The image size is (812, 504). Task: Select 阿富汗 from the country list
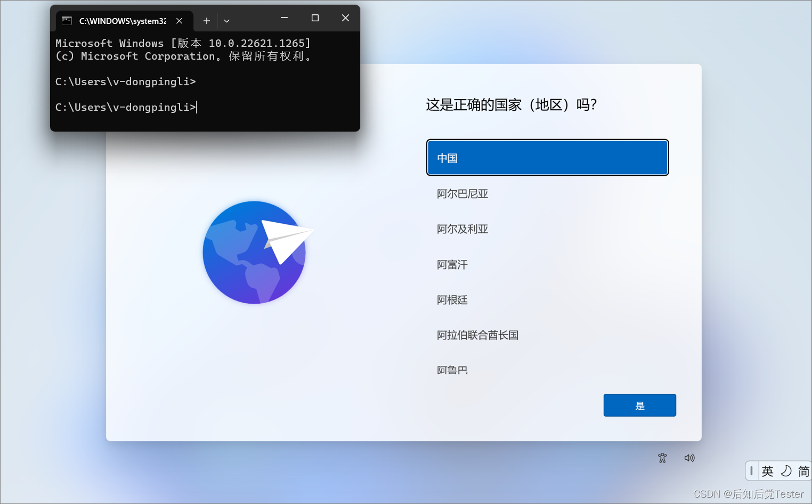click(452, 264)
